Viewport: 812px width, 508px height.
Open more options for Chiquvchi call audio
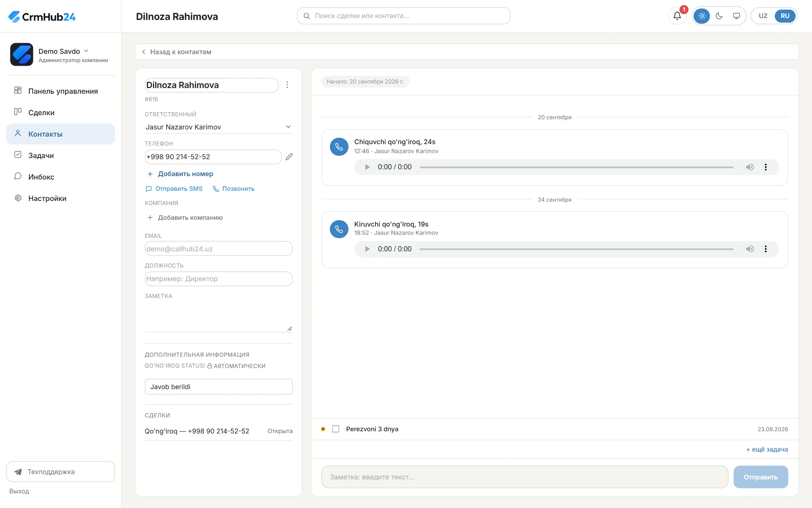click(x=766, y=167)
